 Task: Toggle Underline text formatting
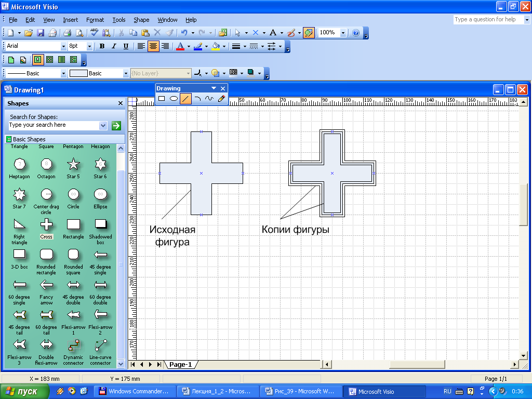[x=126, y=46]
